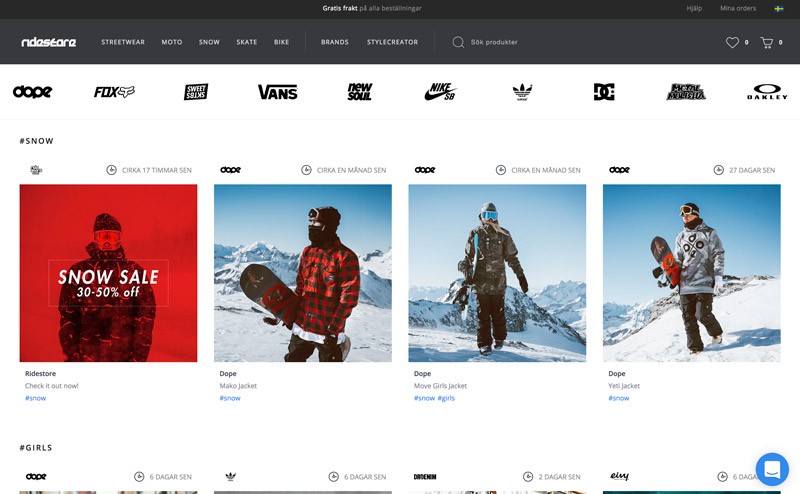Click the Ridestore logo in header
This screenshot has width=800, height=494.
coord(48,42)
